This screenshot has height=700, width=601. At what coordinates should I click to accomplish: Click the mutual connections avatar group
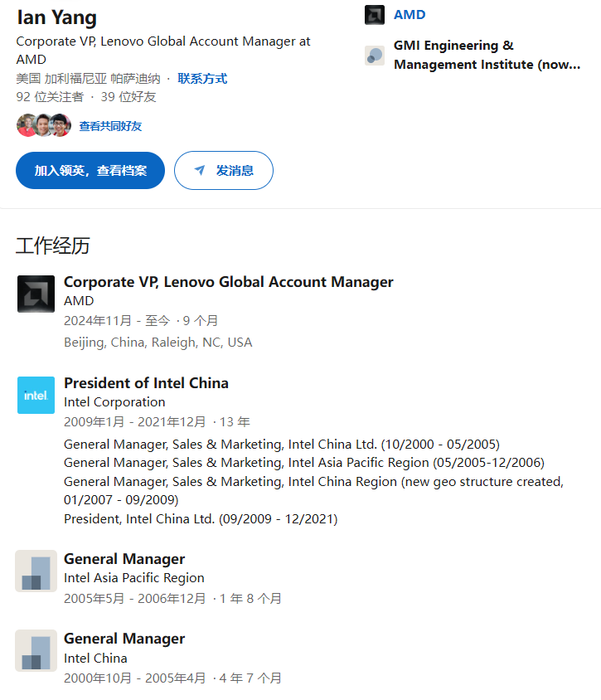point(44,125)
